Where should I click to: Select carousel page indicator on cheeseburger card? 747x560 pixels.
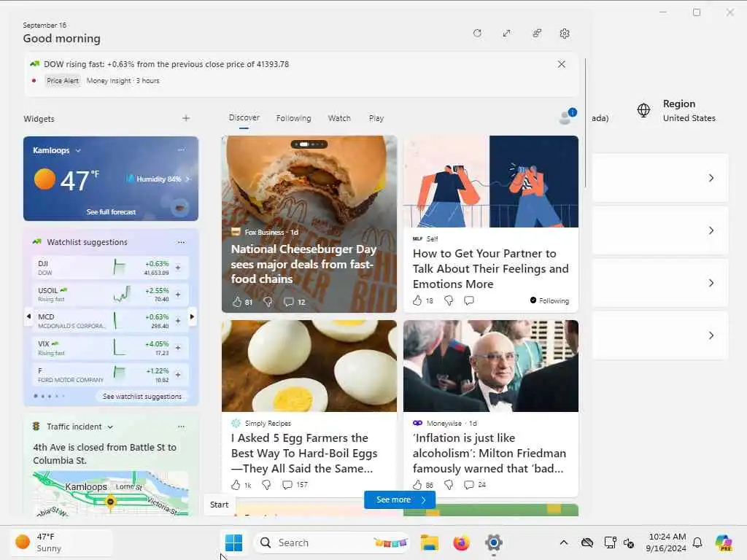[309, 144]
